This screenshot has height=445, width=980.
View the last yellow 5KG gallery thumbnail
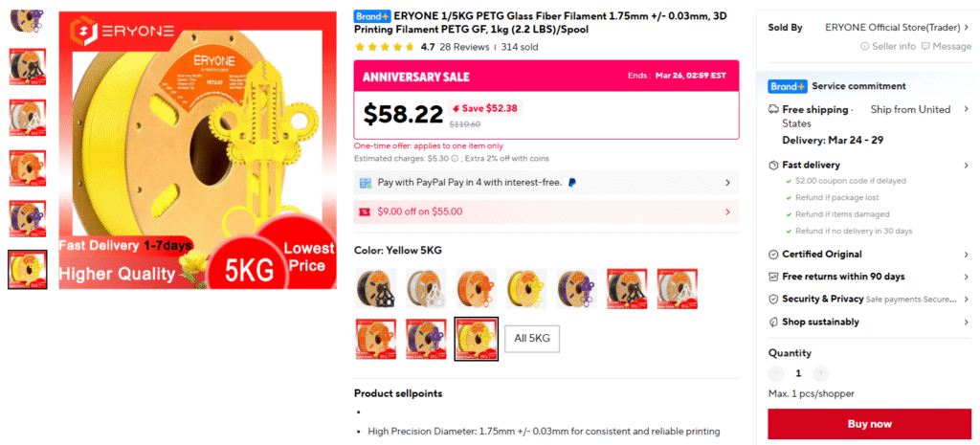pyautogui.click(x=27, y=269)
